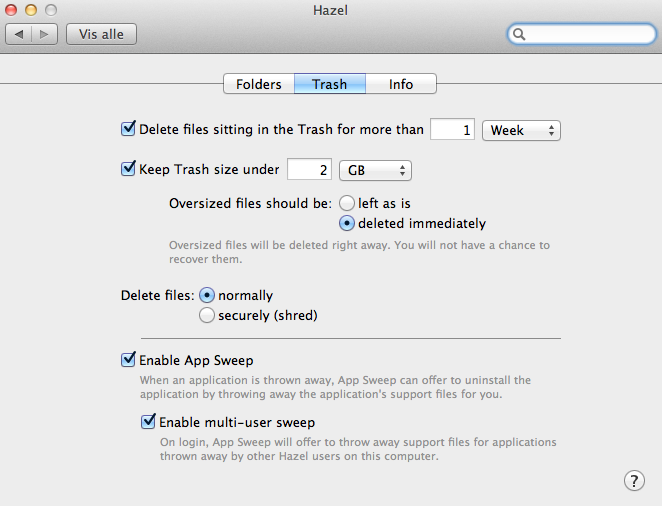Switch to the Info tab
662x506 pixels.
[x=401, y=84]
